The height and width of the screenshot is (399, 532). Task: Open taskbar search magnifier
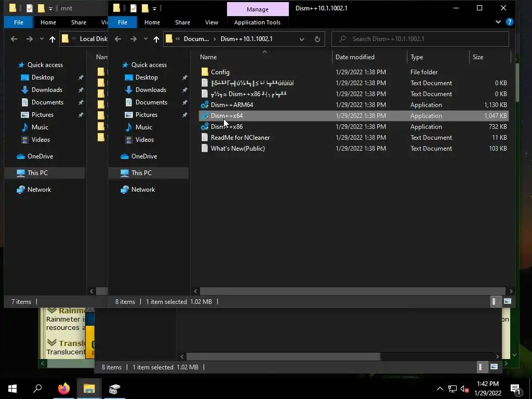(x=37, y=389)
